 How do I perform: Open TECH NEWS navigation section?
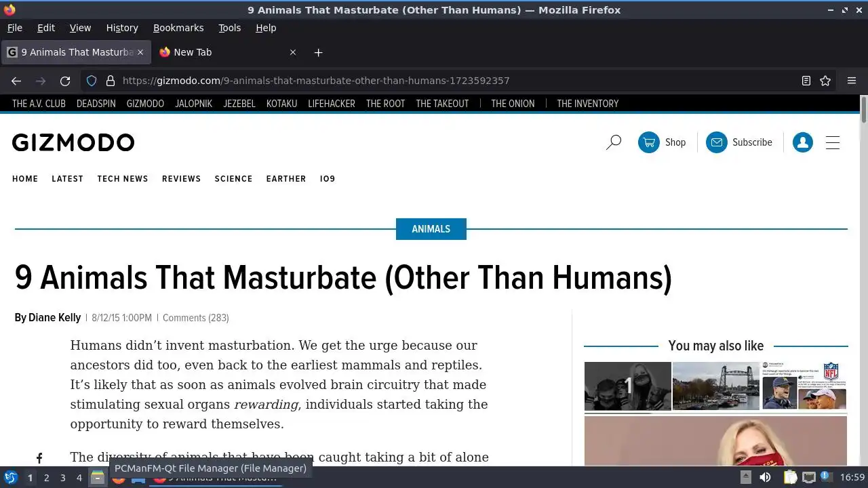[123, 179]
